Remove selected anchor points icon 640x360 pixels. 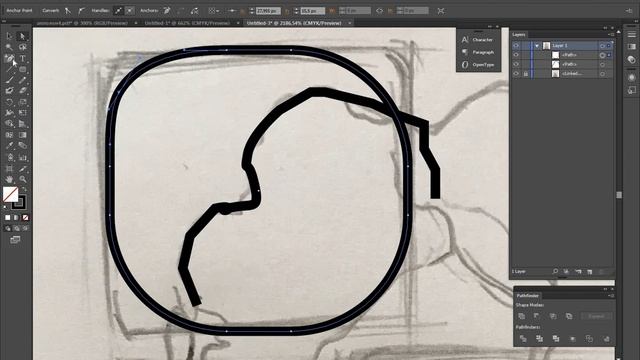pos(167,11)
